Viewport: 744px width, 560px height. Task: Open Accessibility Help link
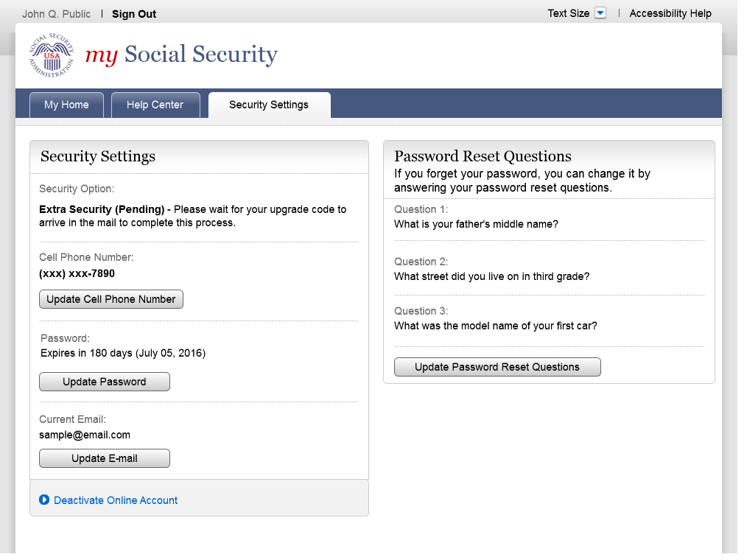(670, 13)
